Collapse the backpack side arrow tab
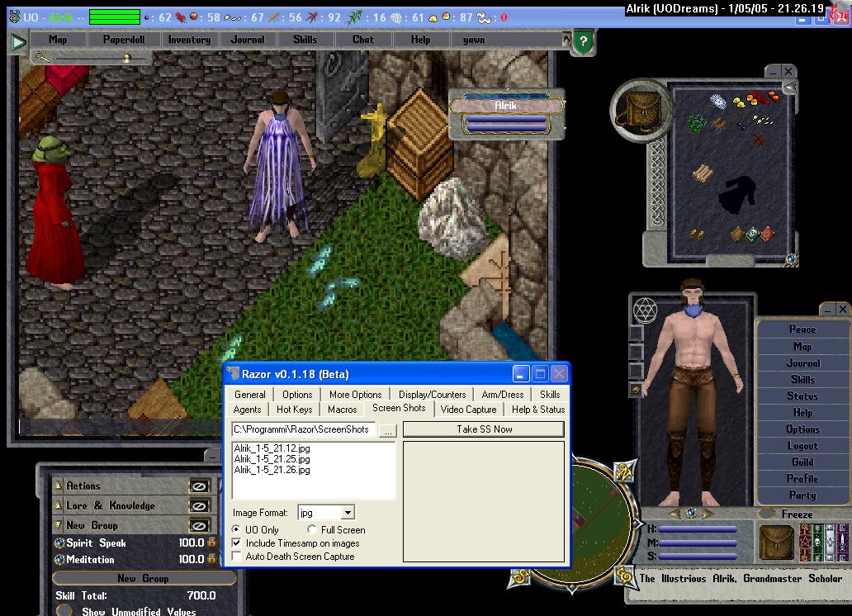 coord(789,87)
